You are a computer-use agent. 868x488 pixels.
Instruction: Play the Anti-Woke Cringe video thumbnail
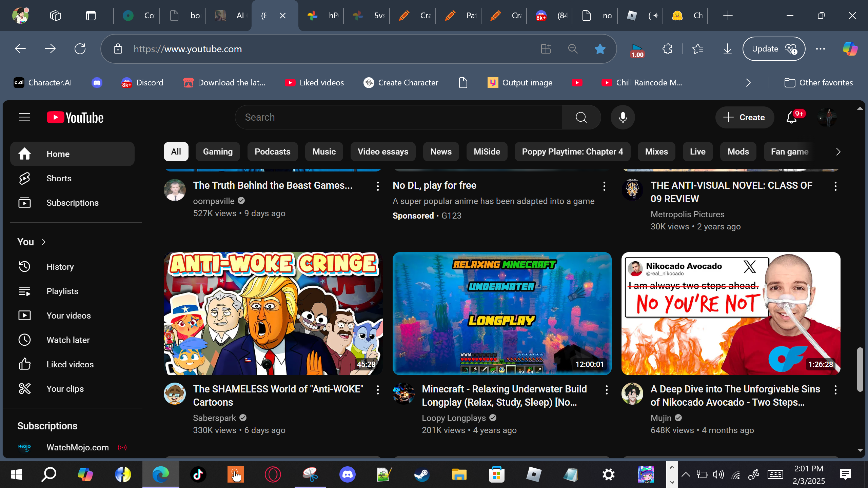[273, 313]
